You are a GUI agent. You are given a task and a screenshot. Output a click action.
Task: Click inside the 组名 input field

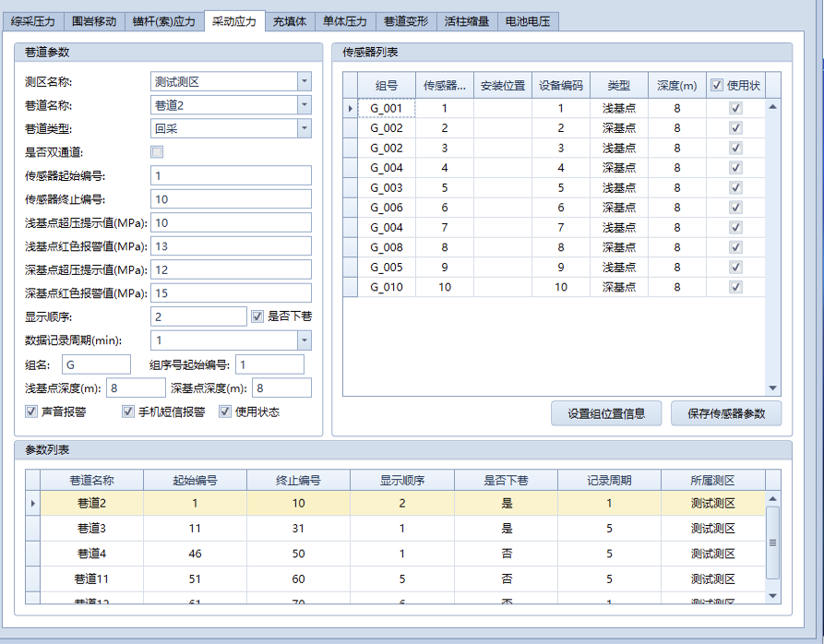pyautogui.click(x=96, y=364)
